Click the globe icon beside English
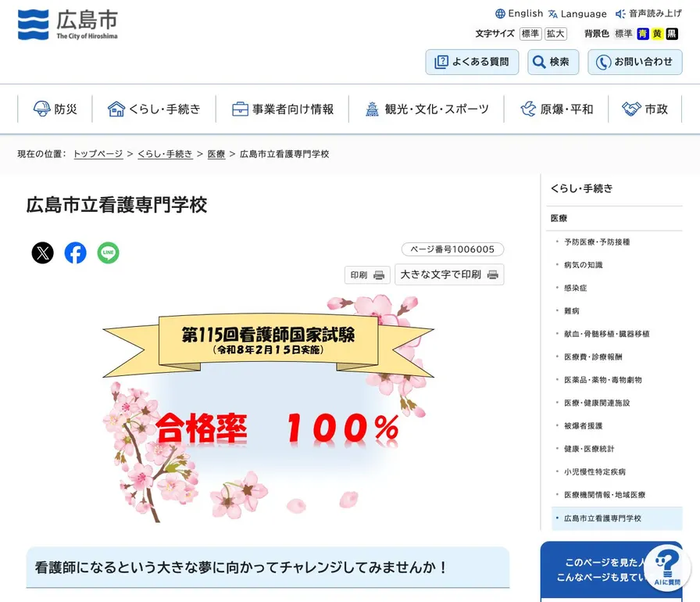 click(501, 14)
